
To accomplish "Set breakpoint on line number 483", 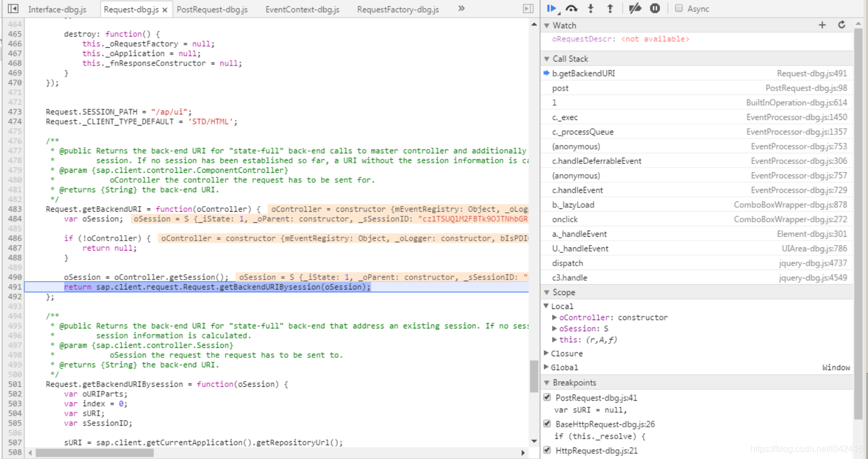I will click(x=15, y=209).
